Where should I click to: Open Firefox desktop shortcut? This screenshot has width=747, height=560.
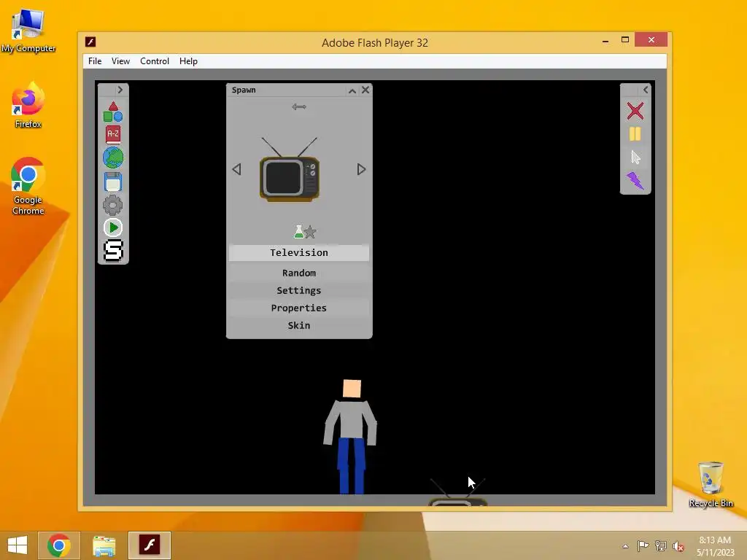coord(28,106)
